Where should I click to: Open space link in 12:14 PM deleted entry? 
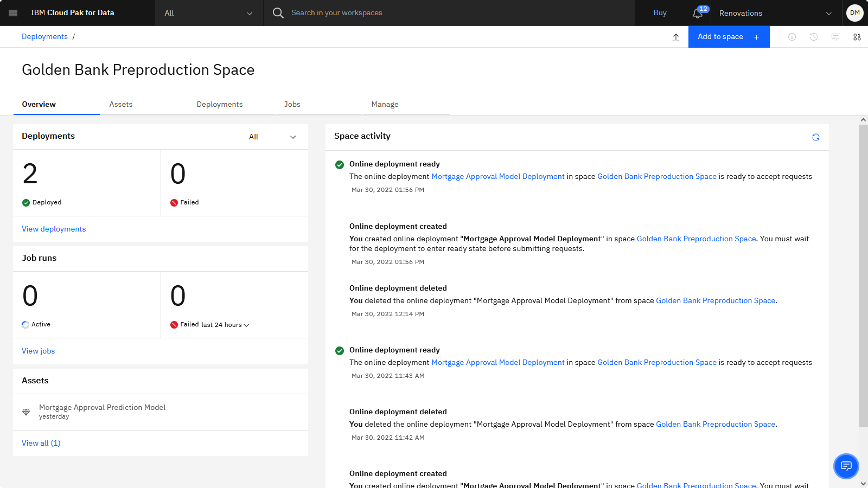716,301
